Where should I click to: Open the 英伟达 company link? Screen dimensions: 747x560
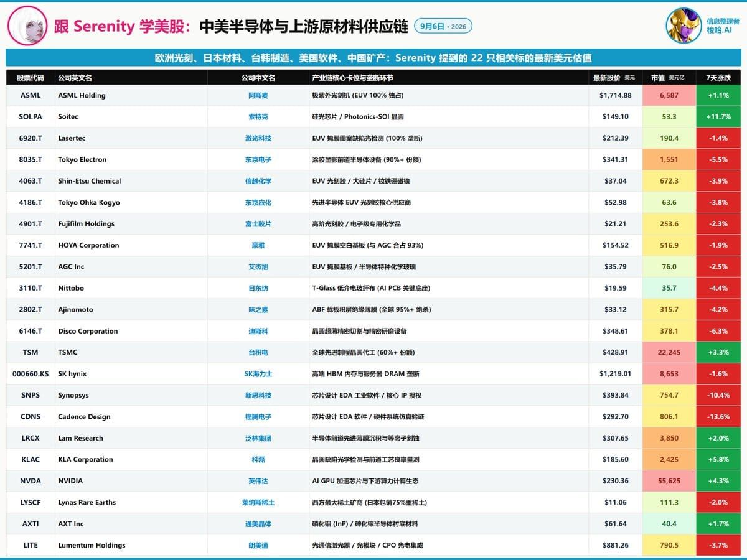point(258,481)
